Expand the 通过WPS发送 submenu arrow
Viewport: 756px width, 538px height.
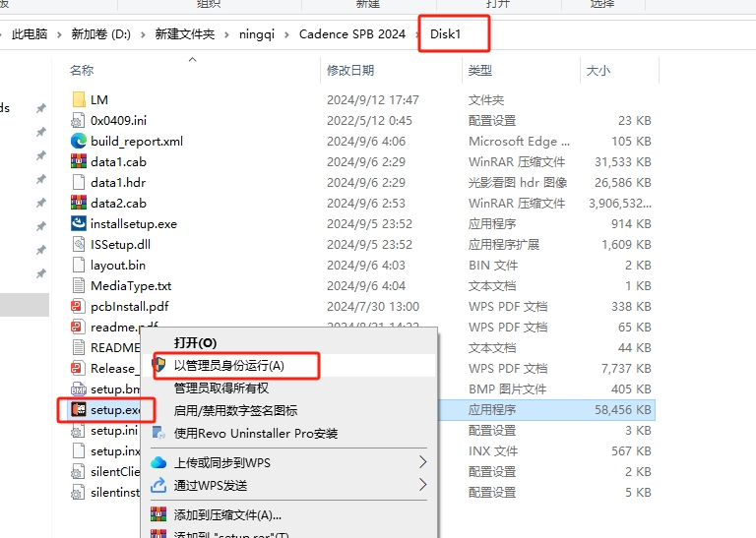pyautogui.click(x=423, y=485)
